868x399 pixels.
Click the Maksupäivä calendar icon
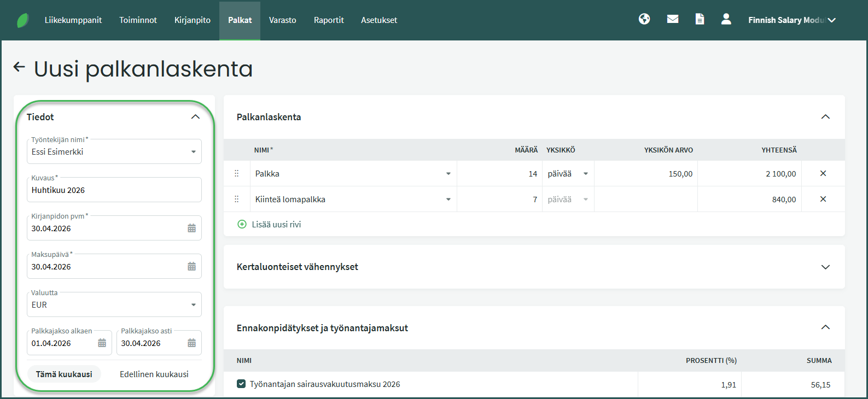coord(191,267)
